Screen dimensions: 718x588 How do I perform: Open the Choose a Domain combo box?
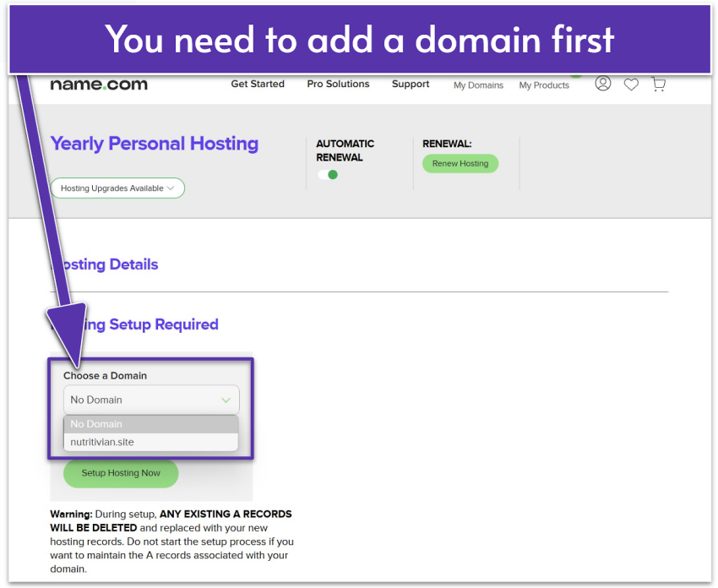pyautogui.click(x=151, y=400)
